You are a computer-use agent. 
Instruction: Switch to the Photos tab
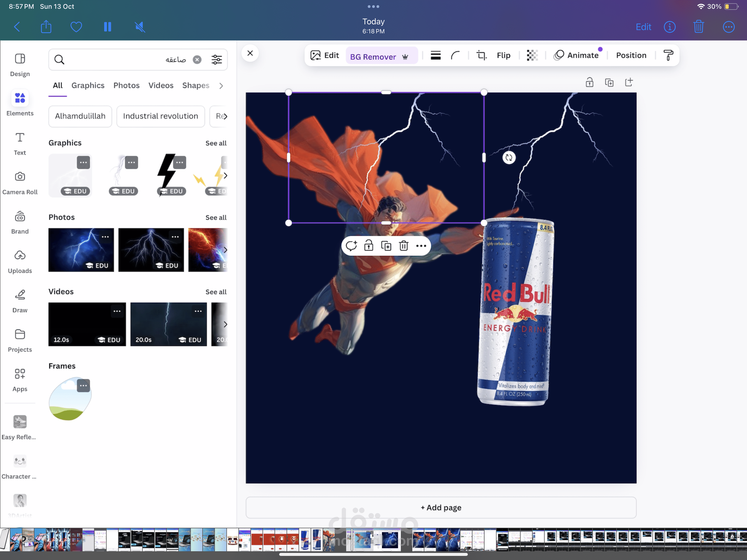pos(126,86)
